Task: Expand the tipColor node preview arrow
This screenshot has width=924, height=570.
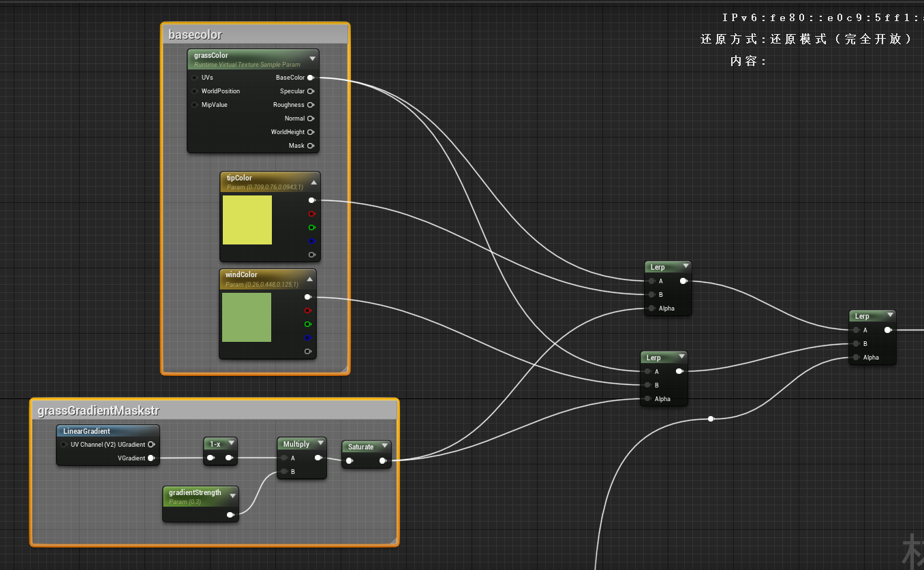Action: (313, 183)
